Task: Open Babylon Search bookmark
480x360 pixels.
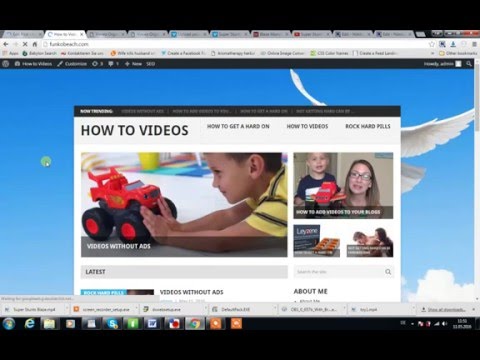Action: 40,53
